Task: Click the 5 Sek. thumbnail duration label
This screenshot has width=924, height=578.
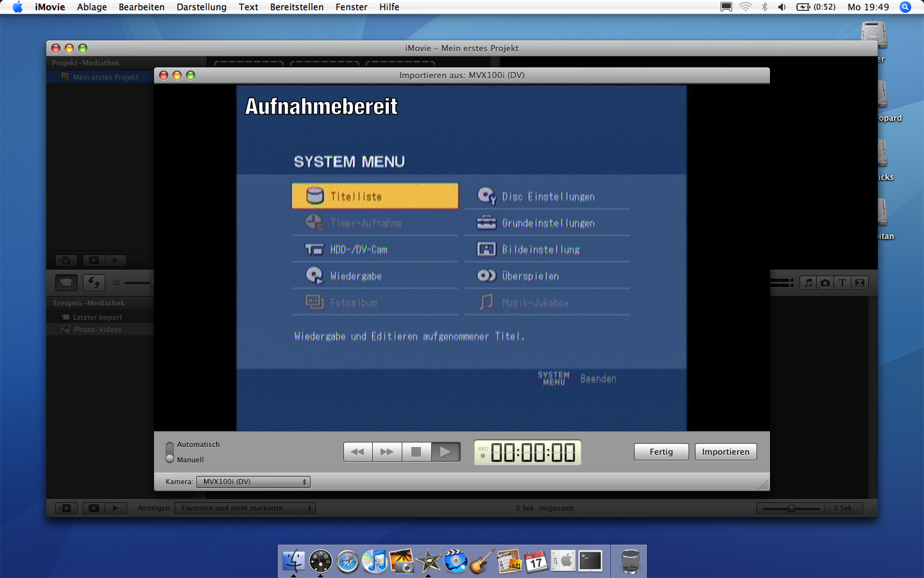Action: coord(844,508)
